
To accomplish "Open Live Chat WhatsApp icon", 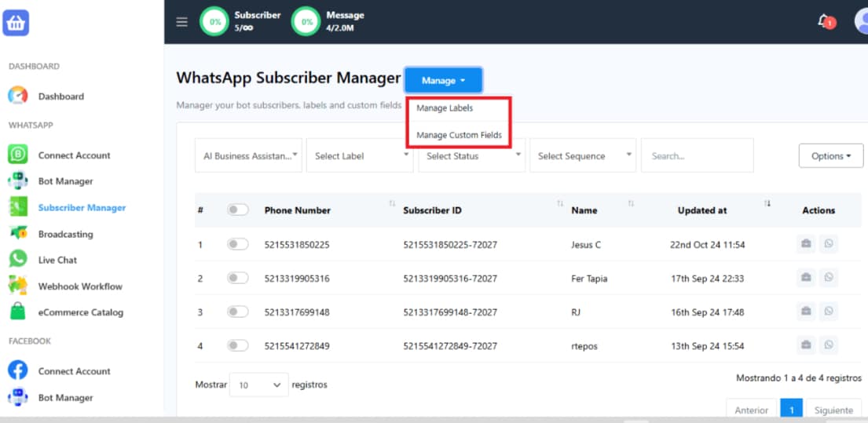I will 17,260.
